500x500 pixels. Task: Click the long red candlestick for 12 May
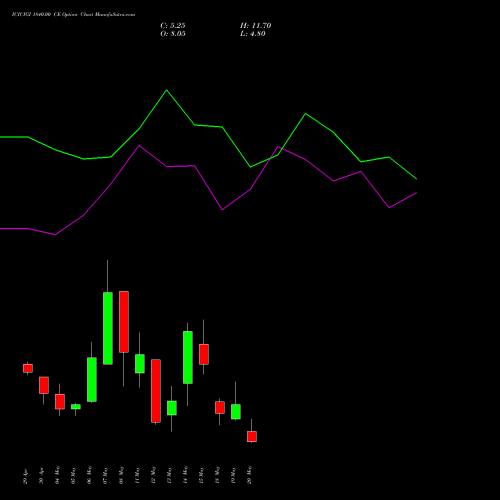click(156, 391)
